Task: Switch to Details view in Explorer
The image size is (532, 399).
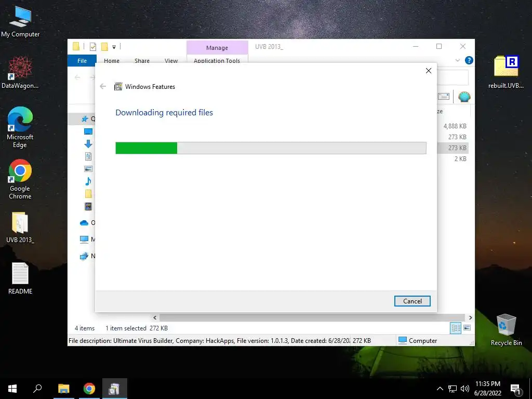Action: pos(456,328)
